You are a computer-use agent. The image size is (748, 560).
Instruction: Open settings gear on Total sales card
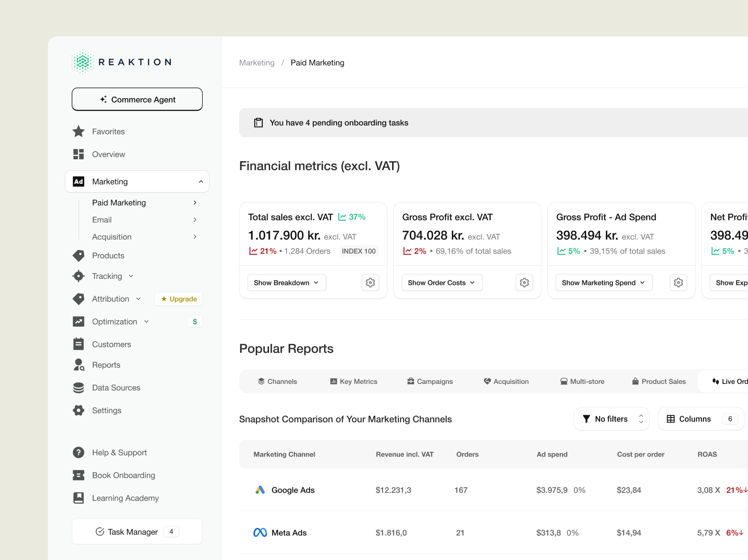click(370, 282)
